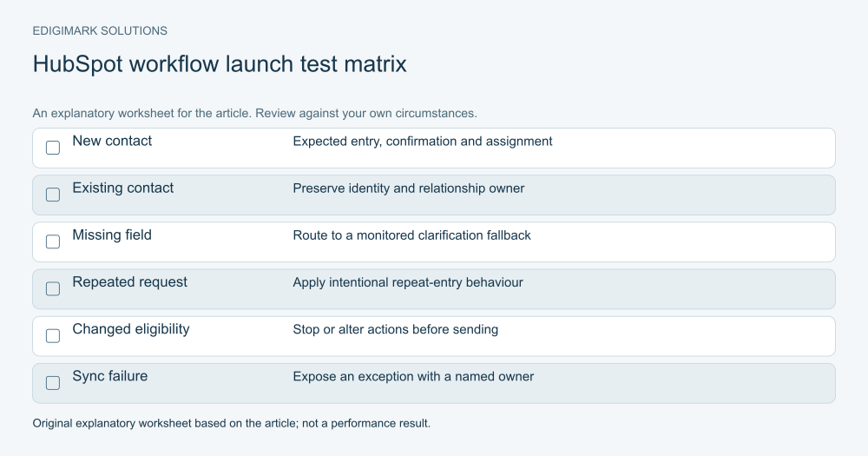Screen dimensions: 868x456
Task: Mark Sync failure checkbox
Action: point(53,383)
